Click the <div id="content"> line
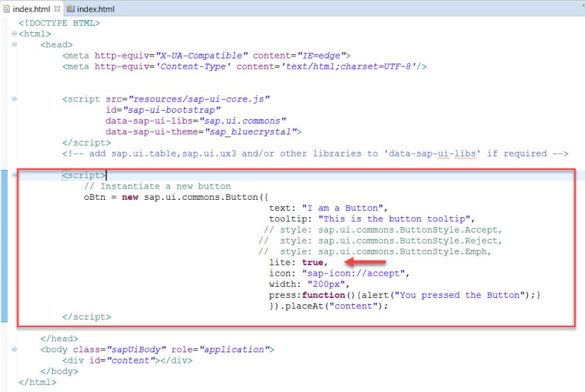 [127, 360]
